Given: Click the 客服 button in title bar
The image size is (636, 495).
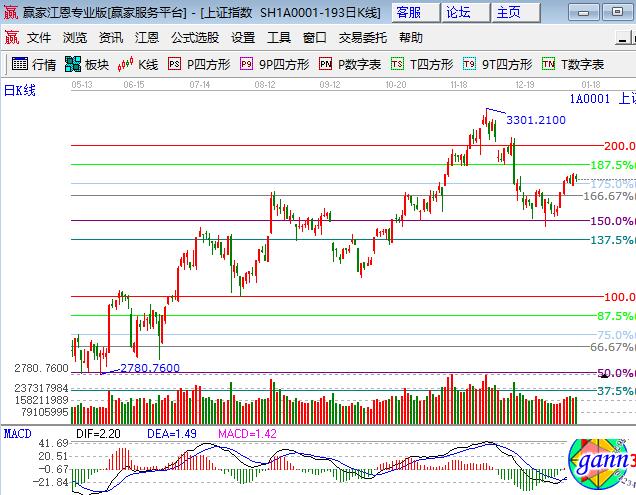Looking at the screenshot, I should point(409,12).
